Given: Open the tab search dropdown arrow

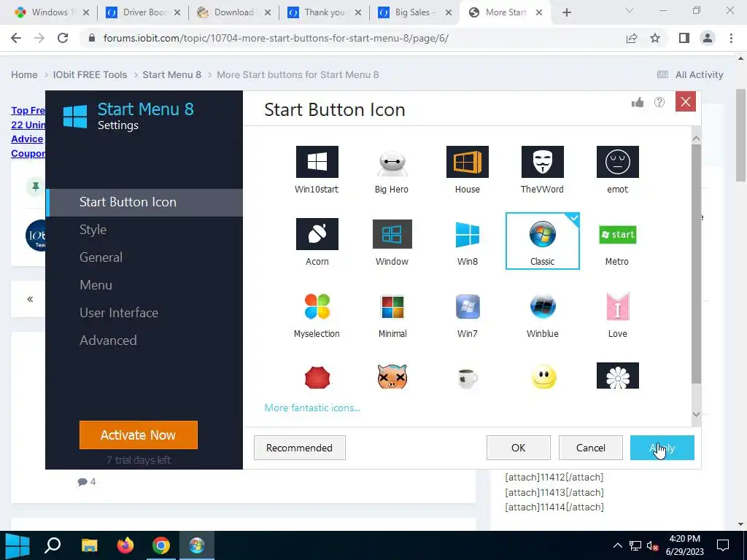Looking at the screenshot, I should 630,10.
